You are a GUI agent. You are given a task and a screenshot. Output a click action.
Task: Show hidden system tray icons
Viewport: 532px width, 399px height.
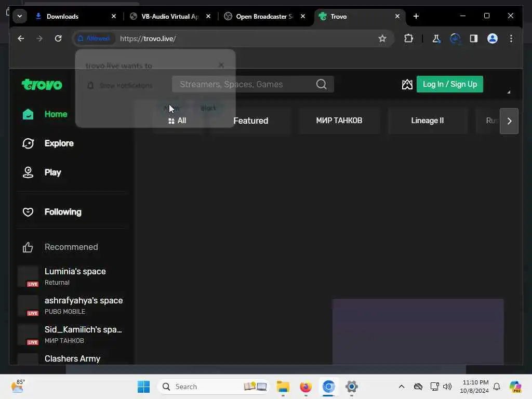tap(402, 387)
